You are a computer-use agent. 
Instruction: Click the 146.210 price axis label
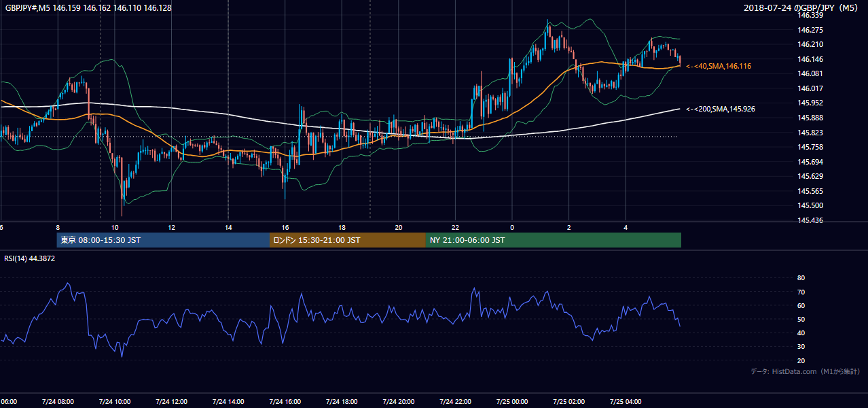pyautogui.click(x=810, y=44)
